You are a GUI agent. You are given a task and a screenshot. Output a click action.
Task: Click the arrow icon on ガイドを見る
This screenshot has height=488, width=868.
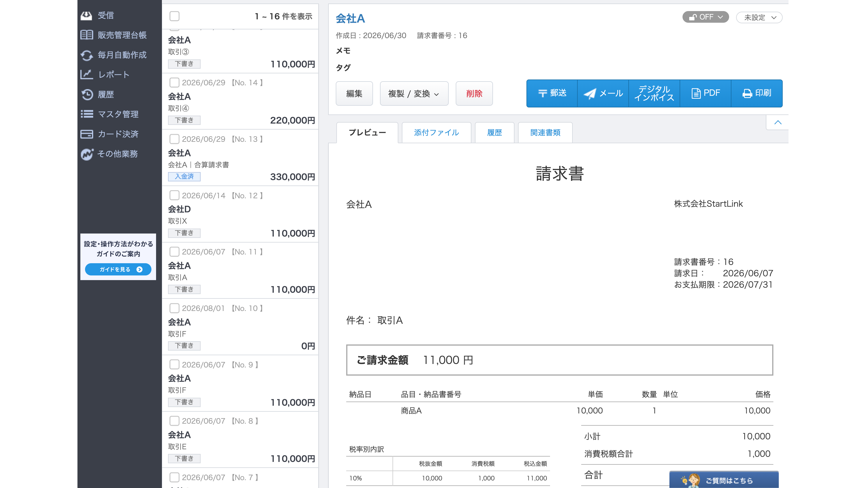click(139, 269)
